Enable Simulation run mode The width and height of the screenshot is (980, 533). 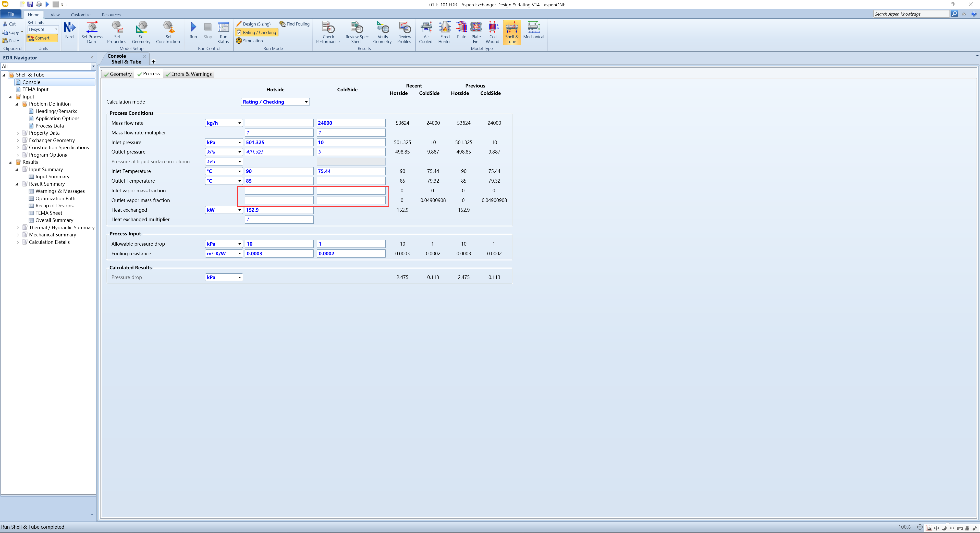[x=250, y=41]
